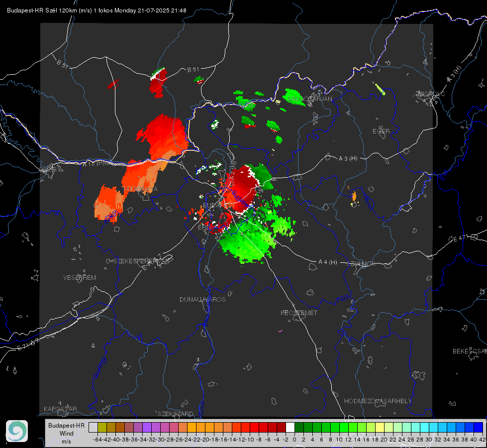Click the radar title text 'Budapest-HR Szél 120km'
Image resolution: width=487 pixels, height=448 pixels.
click(42, 10)
